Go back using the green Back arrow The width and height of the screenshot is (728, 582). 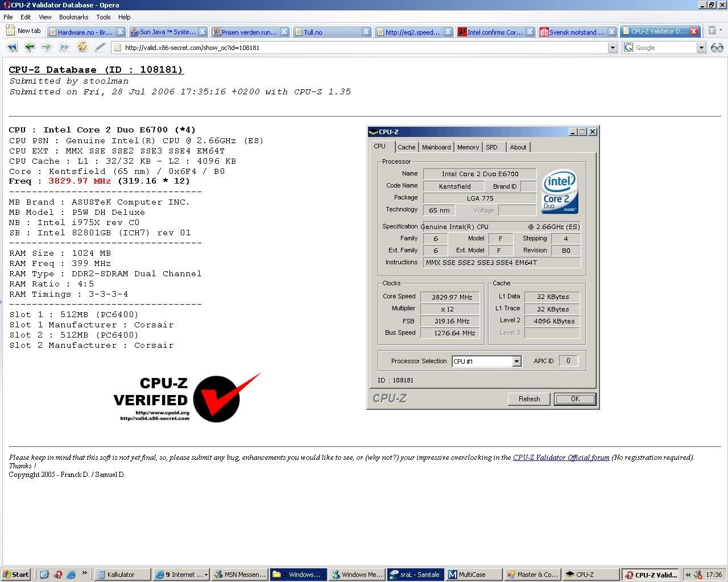tap(30, 47)
